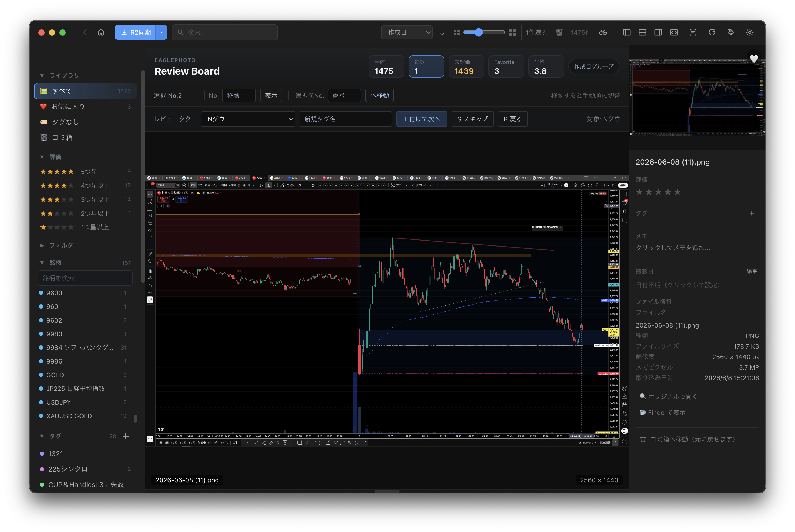Screen dimensions: 795x532
Task: Click the オリジナルで開く magnifier link
Action: click(668, 396)
